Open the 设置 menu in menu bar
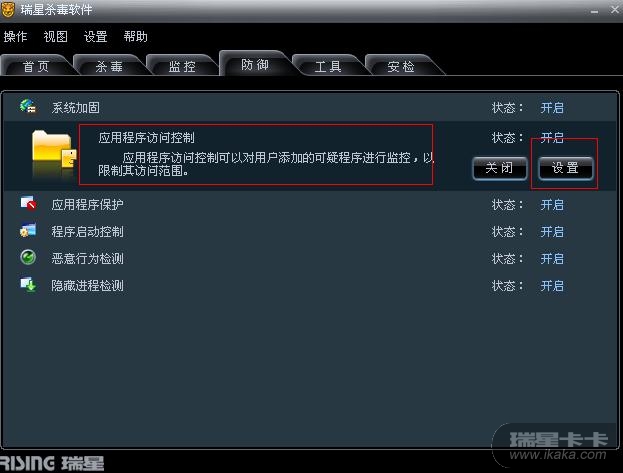 95,37
